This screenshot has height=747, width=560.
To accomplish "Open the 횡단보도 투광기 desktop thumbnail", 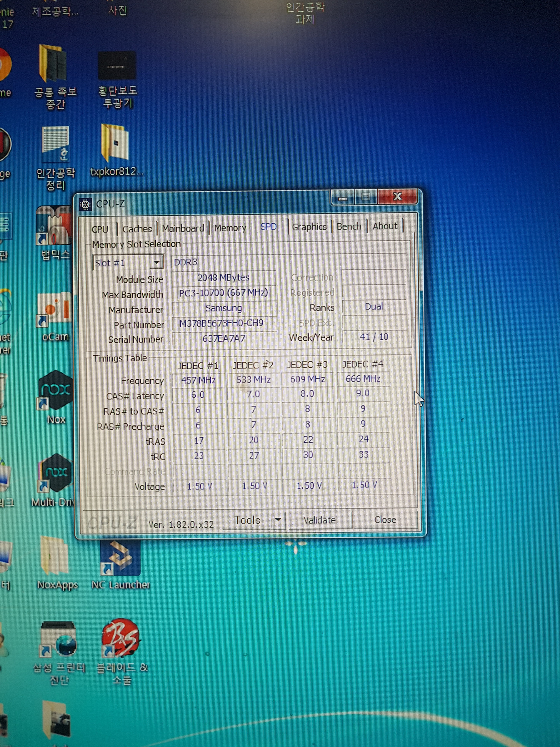I will tap(117, 66).
